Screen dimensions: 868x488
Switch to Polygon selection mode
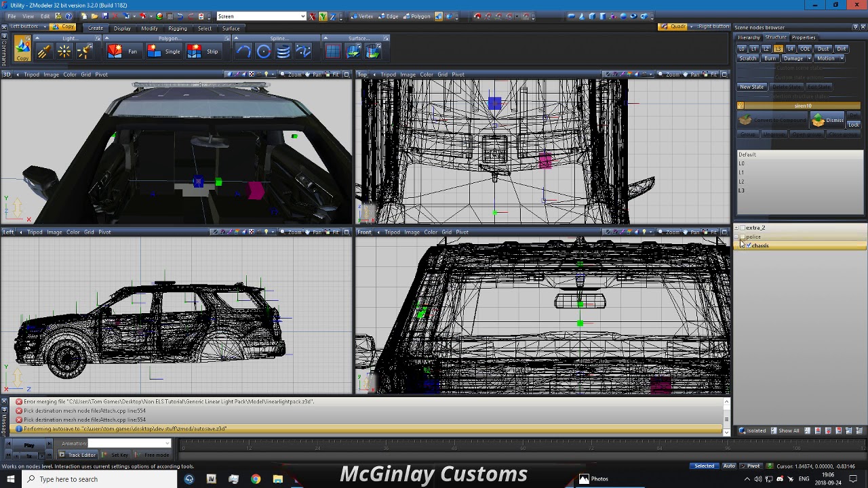coord(416,16)
